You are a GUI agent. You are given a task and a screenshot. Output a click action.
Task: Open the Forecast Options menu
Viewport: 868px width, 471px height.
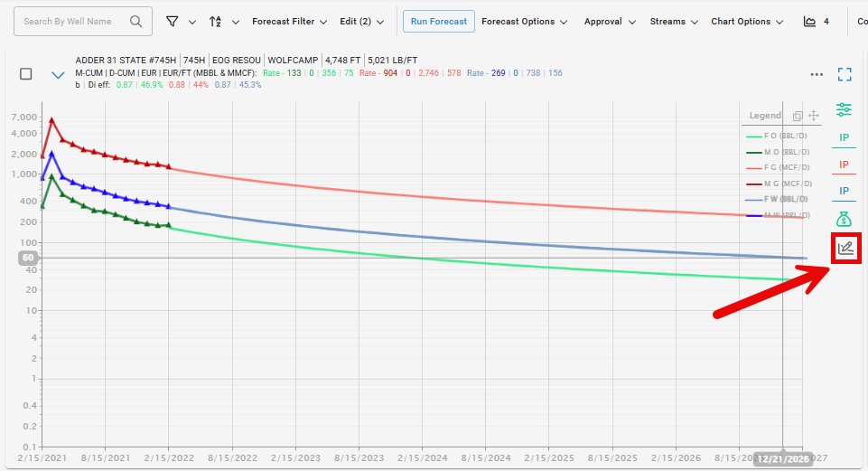point(524,22)
